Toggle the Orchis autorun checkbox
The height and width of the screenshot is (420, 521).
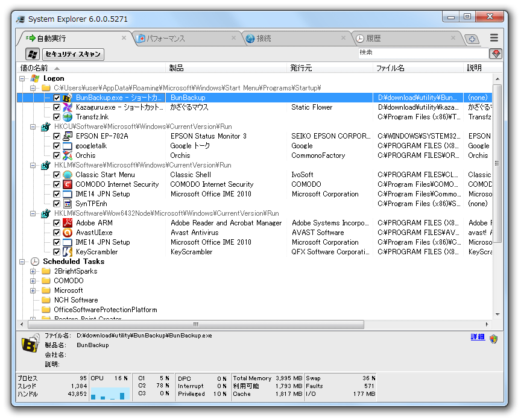tap(57, 155)
